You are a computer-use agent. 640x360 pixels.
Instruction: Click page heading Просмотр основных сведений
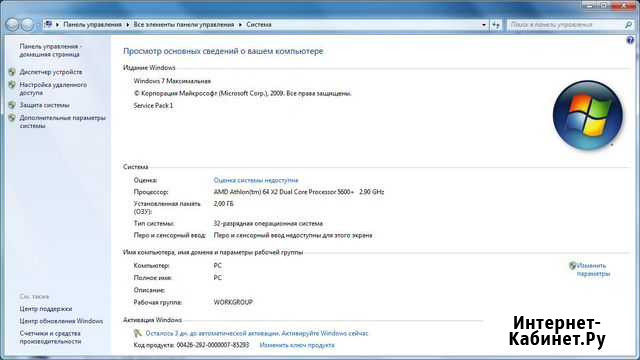click(223, 51)
